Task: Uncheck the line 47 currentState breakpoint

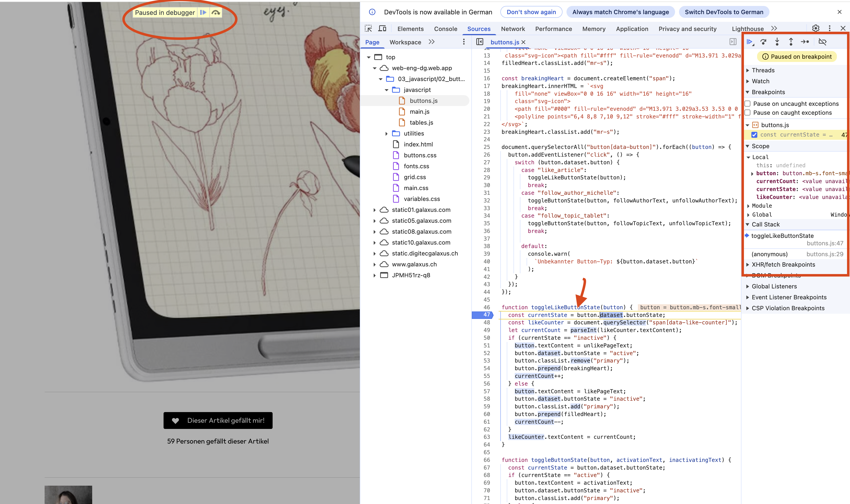Action: [x=754, y=135]
